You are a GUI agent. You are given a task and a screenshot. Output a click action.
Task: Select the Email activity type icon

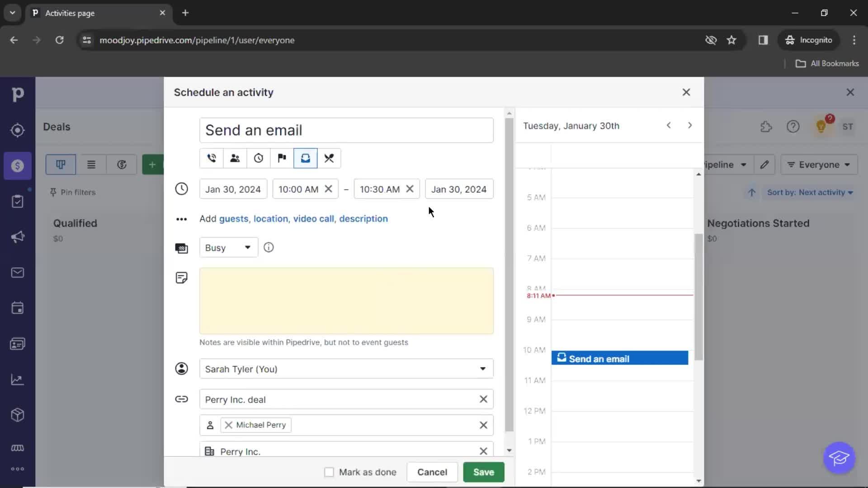pos(306,158)
